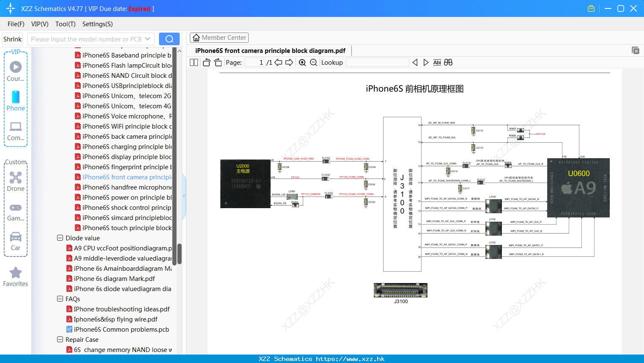Click the page number field
The image size is (644, 363).
pyautogui.click(x=255, y=63)
